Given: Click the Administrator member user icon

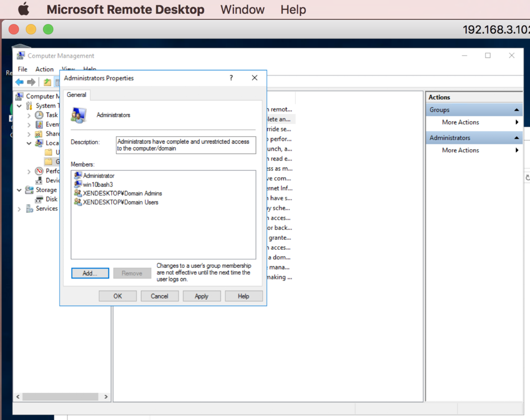Looking at the screenshot, I should click(78, 176).
